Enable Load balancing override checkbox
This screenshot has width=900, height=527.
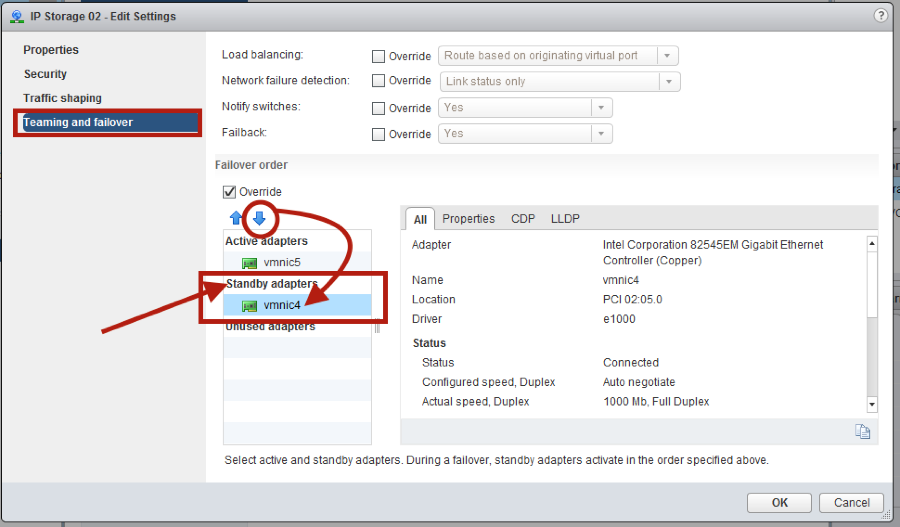pyautogui.click(x=379, y=57)
